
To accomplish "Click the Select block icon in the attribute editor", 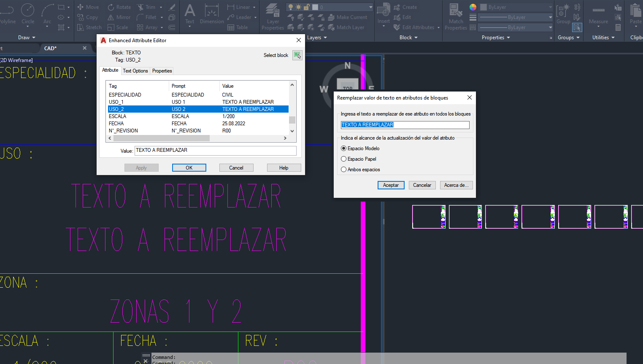I will tap(297, 55).
